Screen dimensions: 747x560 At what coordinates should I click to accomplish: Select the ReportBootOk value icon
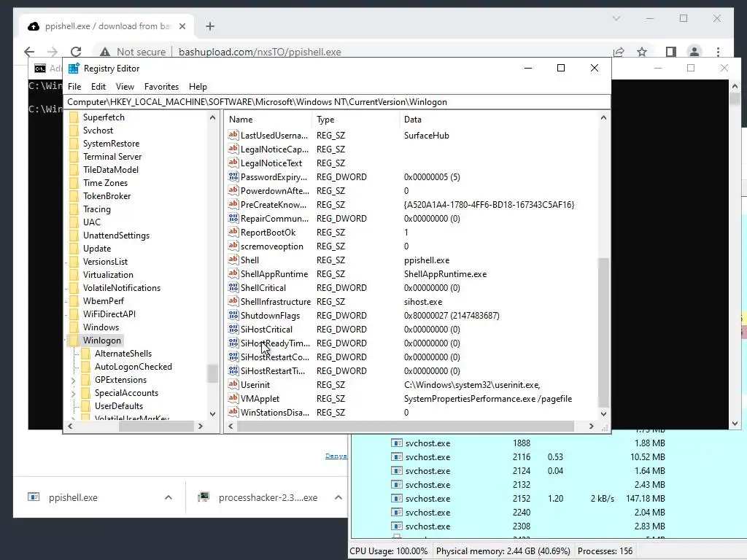pos(233,232)
